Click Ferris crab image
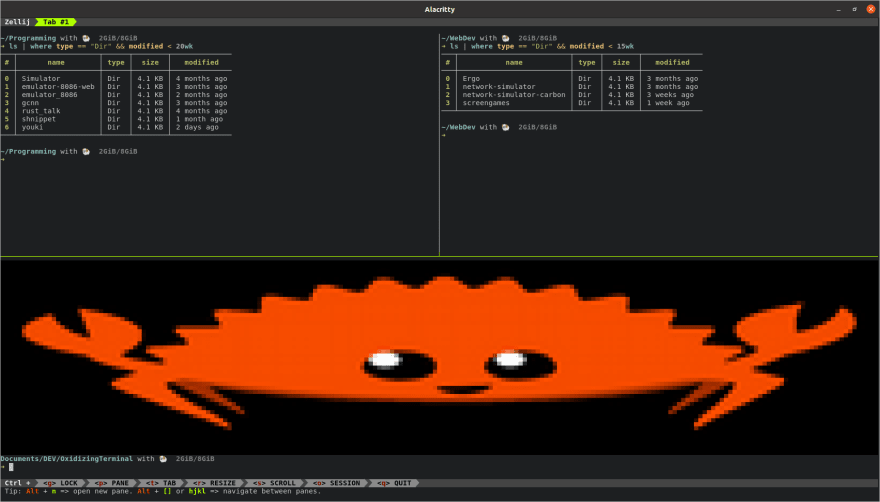880x502 pixels. tap(439, 354)
